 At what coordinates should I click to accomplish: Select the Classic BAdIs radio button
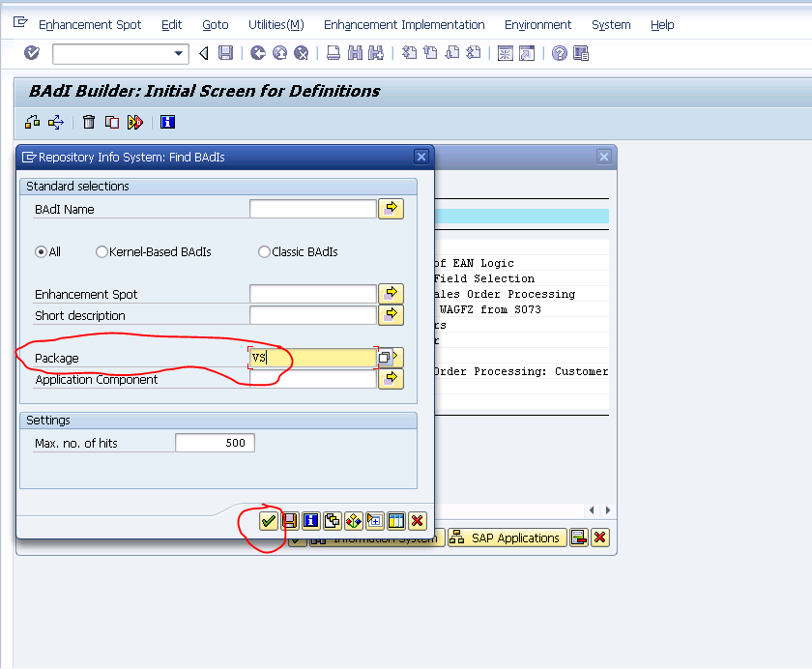point(264,251)
